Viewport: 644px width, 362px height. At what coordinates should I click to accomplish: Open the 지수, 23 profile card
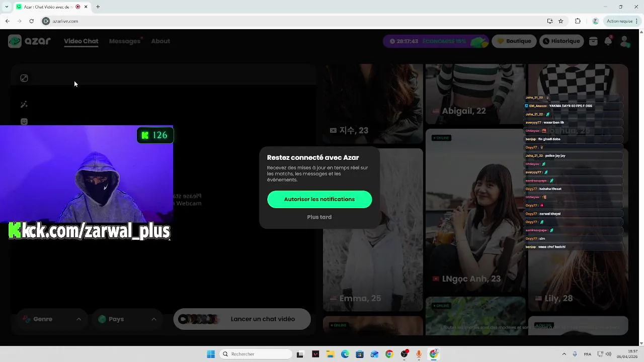click(373, 104)
